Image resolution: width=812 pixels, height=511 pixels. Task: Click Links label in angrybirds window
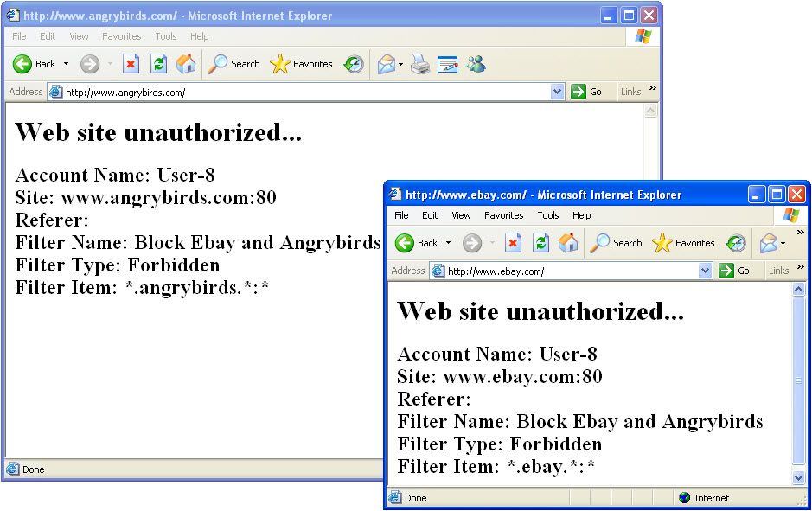[630, 92]
